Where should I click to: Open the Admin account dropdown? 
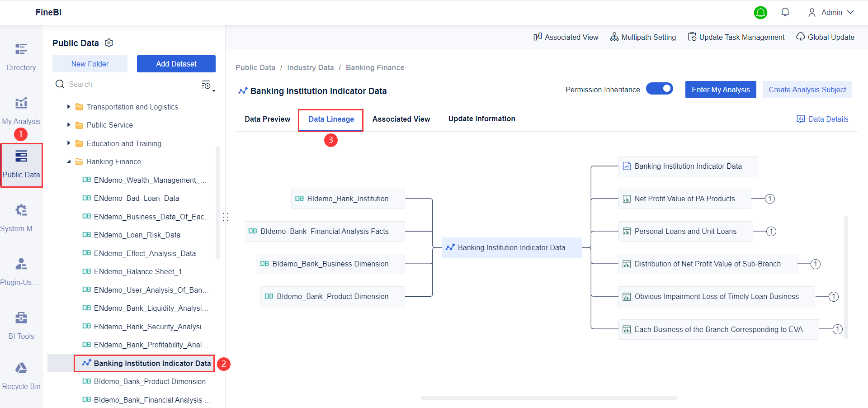point(831,12)
